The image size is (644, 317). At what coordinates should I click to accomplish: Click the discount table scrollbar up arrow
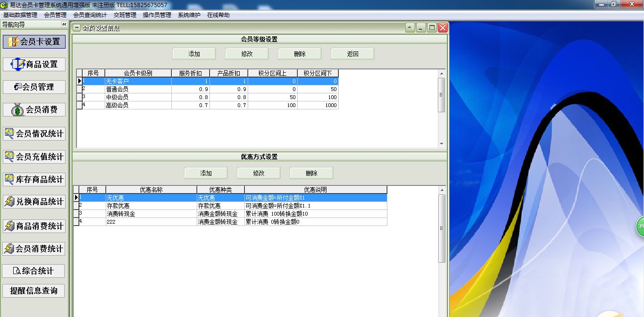[x=442, y=190]
